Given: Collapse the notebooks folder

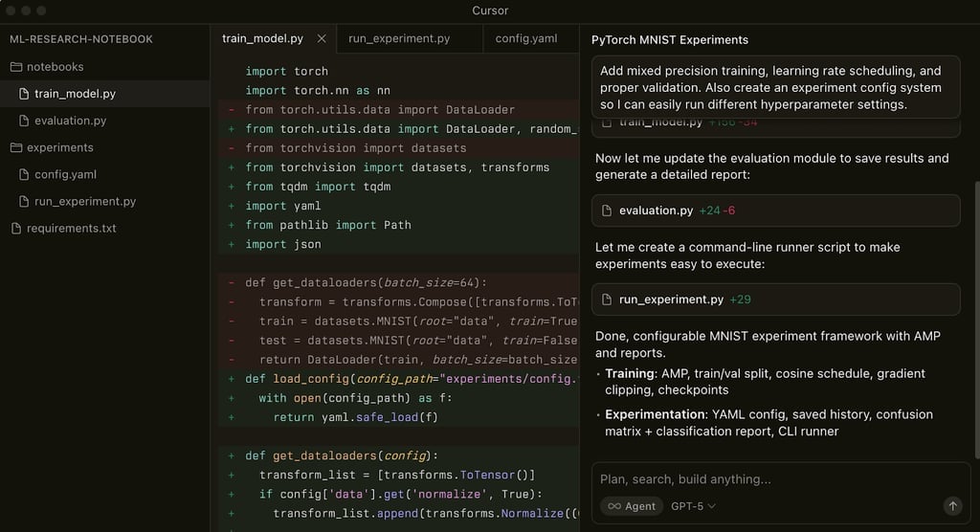Looking at the screenshot, I should 104,67.
